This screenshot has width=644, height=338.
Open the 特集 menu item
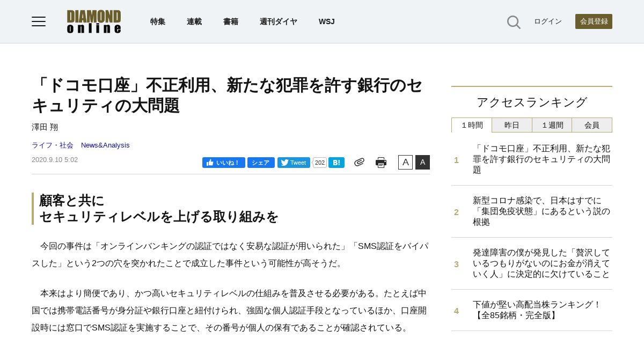[x=158, y=21]
